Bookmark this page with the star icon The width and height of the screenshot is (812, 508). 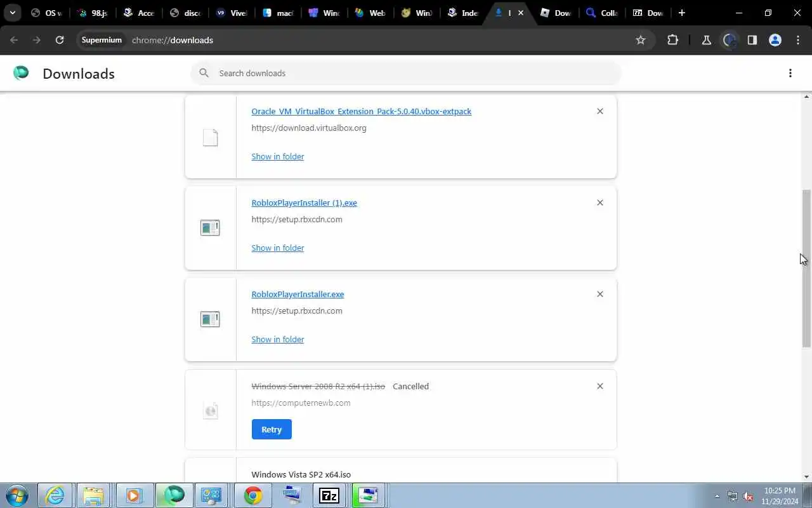(641, 40)
